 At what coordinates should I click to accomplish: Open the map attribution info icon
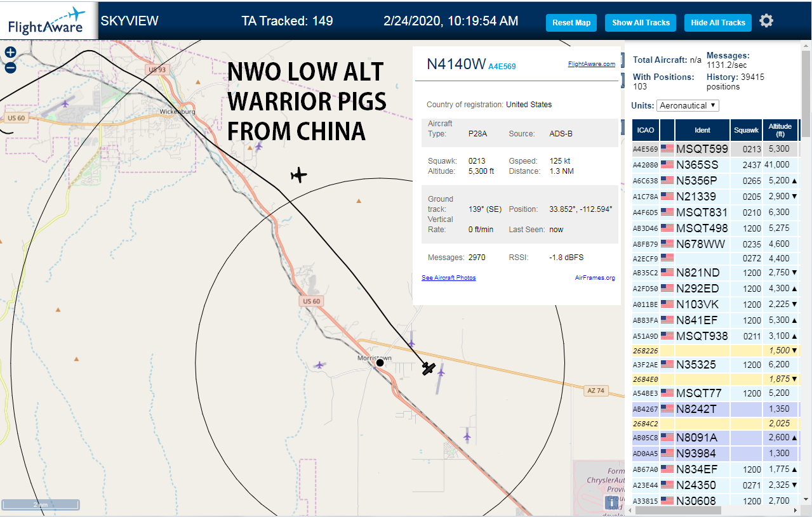(612, 502)
